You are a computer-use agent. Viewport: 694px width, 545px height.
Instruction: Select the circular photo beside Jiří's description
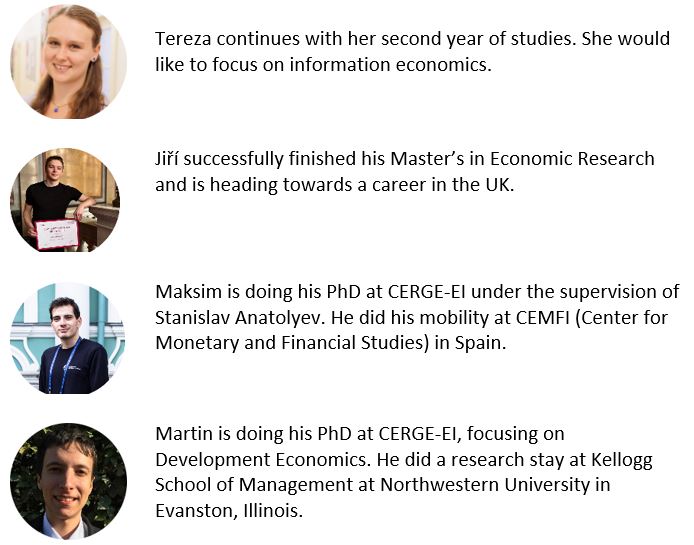click(65, 200)
